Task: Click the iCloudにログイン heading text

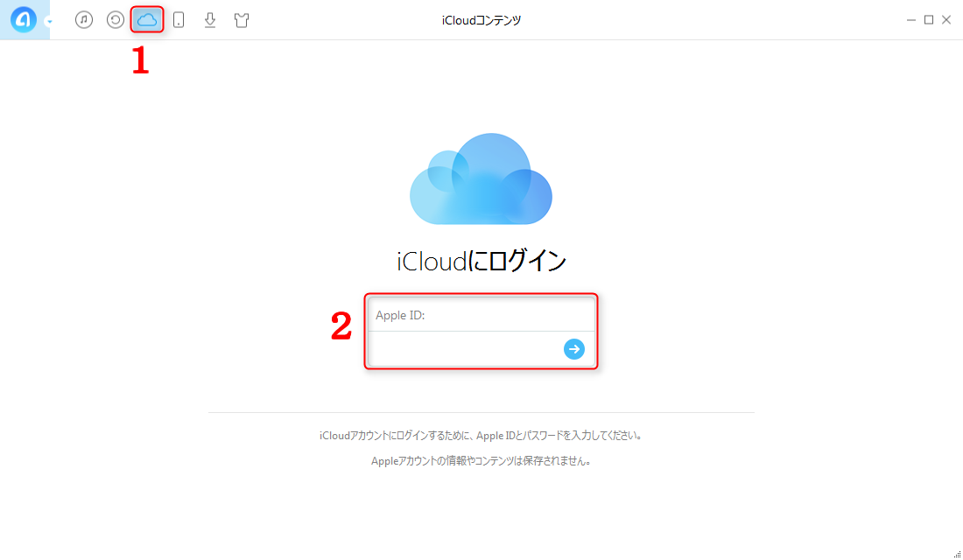Action: click(481, 261)
